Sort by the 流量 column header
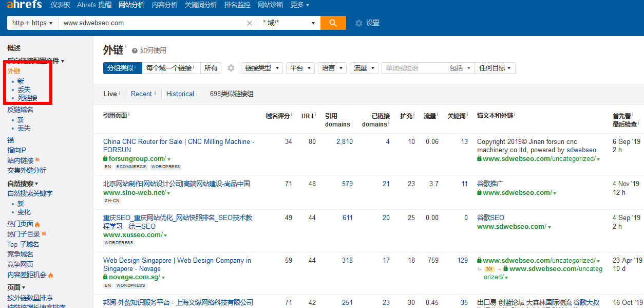Viewport: 644px width, 308px height. click(x=430, y=116)
